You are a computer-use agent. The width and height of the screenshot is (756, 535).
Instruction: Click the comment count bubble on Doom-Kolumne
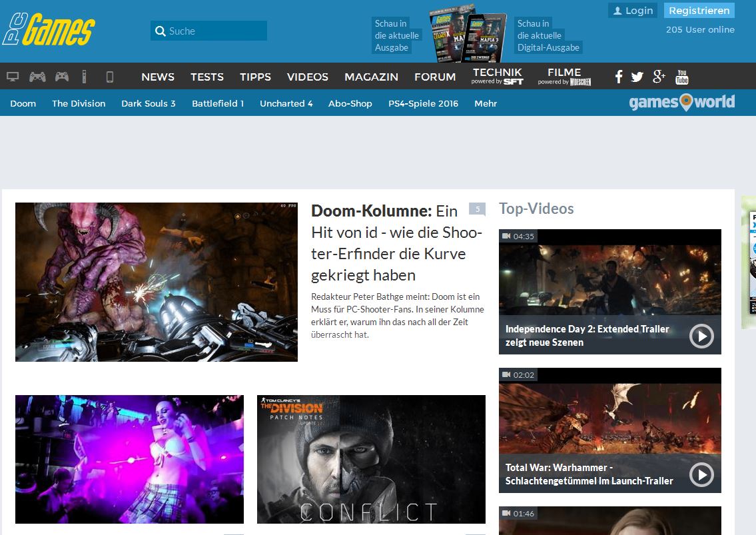pyautogui.click(x=477, y=209)
